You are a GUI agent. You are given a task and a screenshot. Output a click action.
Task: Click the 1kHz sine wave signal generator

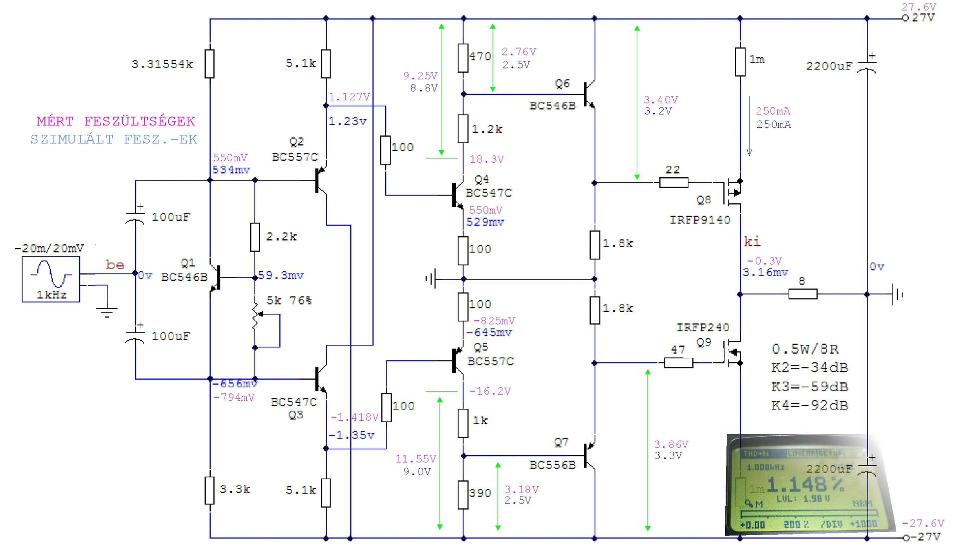click(x=51, y=279)
